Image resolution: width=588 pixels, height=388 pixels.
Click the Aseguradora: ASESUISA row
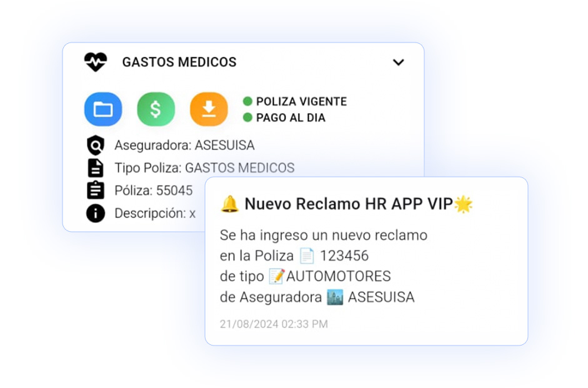point(184,145)
